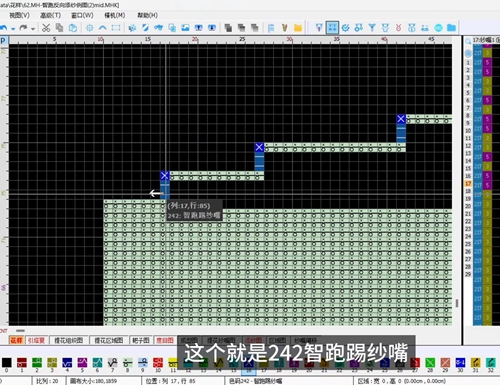500x385 pixels.
Task: Switch to the 度目图 tab
Action: pos(165,340)
